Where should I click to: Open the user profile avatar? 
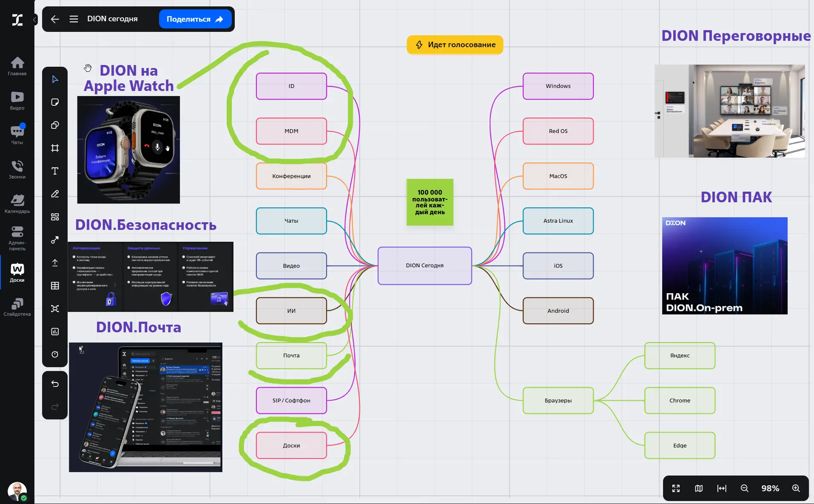point(17,491)
